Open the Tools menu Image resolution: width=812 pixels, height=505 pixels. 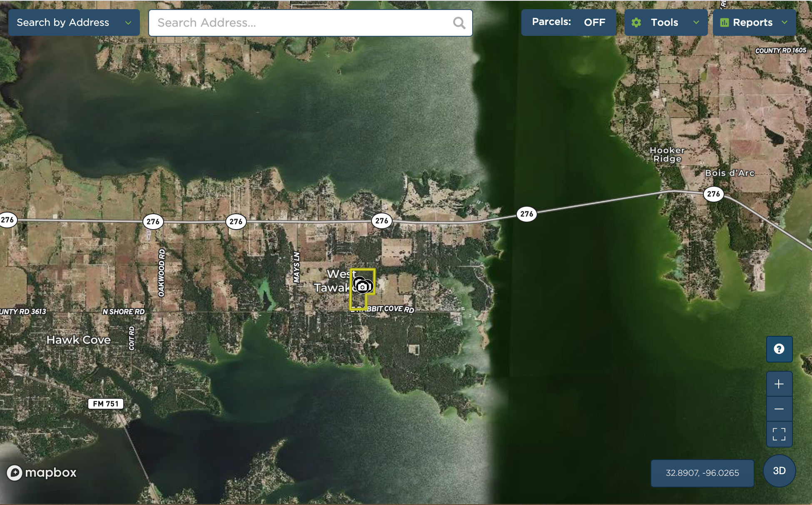click(x=664, y=22)
